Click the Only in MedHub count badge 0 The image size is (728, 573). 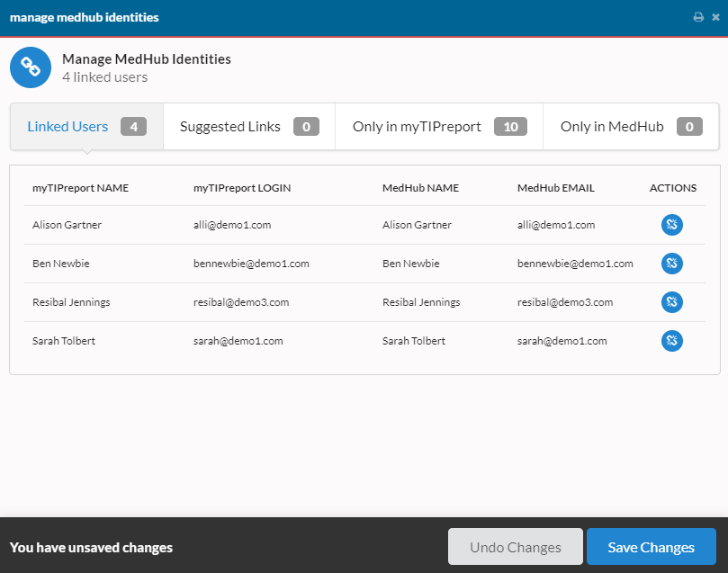[x=689, y=127]
